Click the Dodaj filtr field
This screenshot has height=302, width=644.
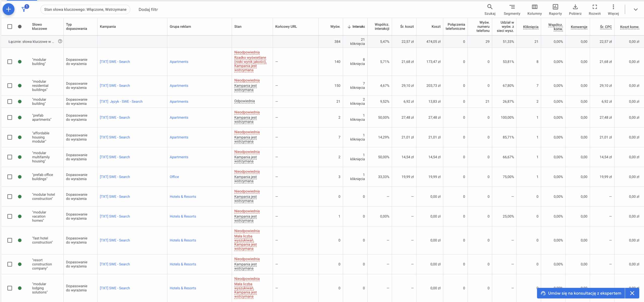pyautogui.click(x=148, y=9)
